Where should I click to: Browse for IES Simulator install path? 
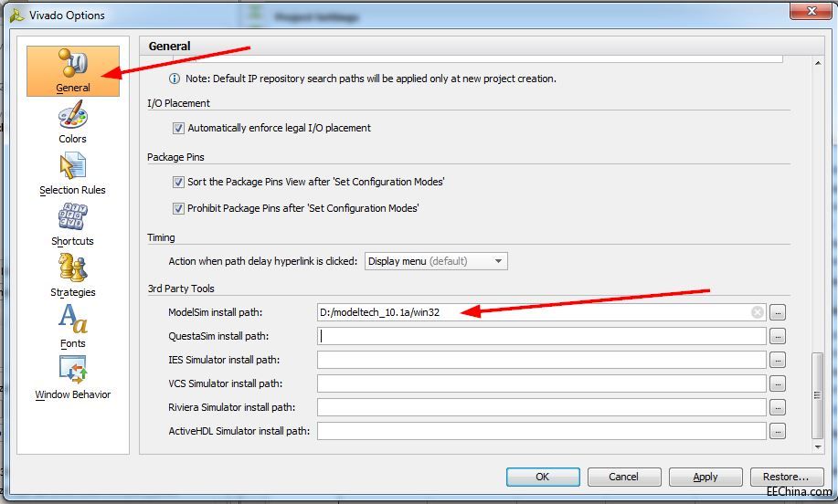778,360
